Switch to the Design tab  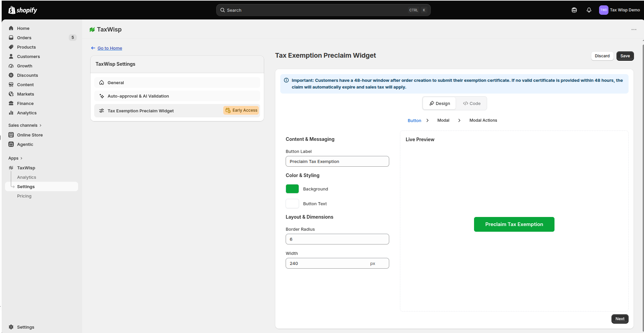click(x=440, y=103)
